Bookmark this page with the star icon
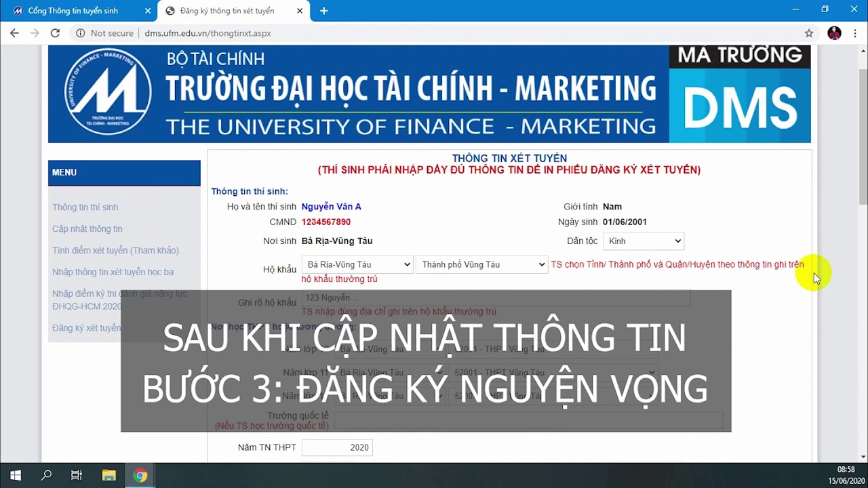Viewport: 868px width, 488px height. coord(809,33)
